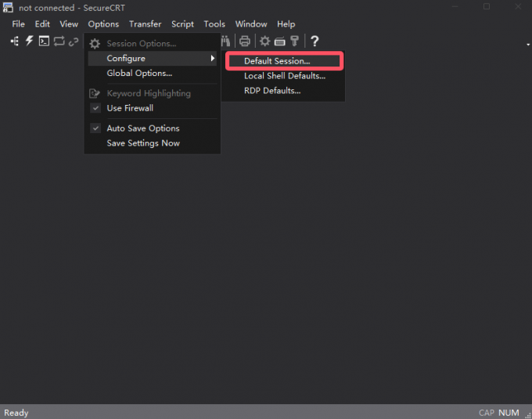Viewport: 532px width, 419px height.
Task: Open the Window menu
Action: point(251,24)
